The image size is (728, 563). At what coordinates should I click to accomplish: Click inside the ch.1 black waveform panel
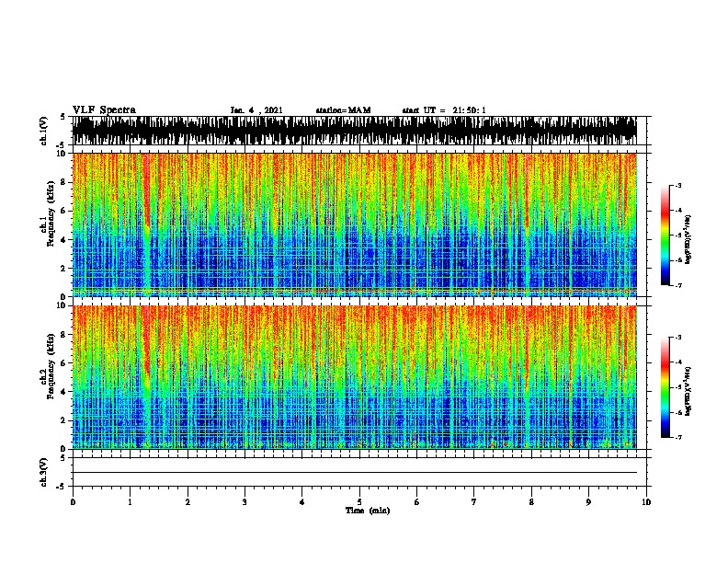[354, 131]
